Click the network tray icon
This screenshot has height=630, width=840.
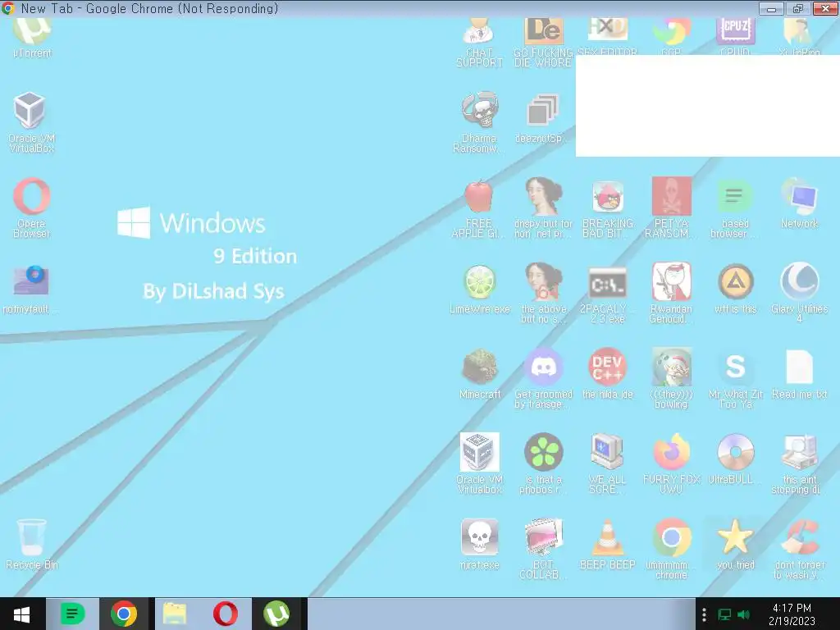pos(724,614)
